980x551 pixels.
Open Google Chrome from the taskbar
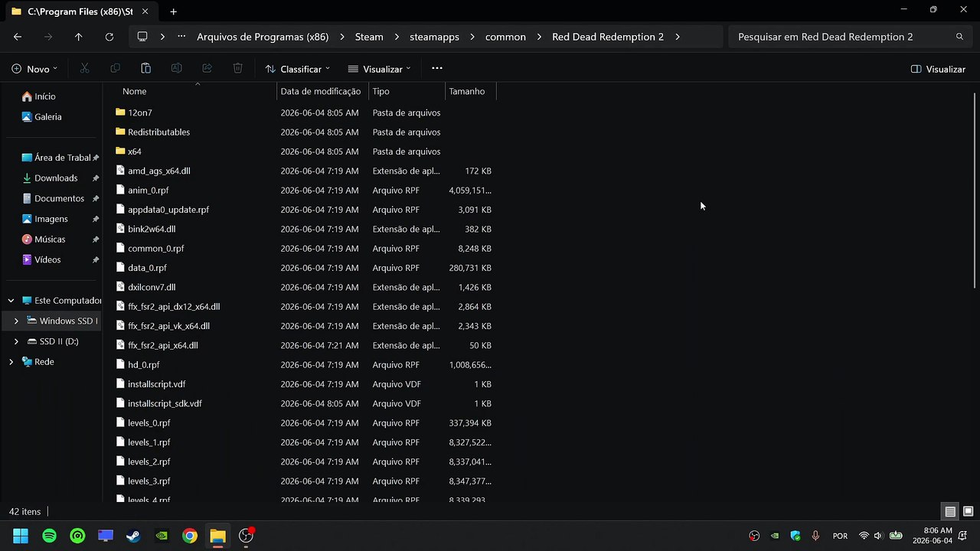[189, 536]
